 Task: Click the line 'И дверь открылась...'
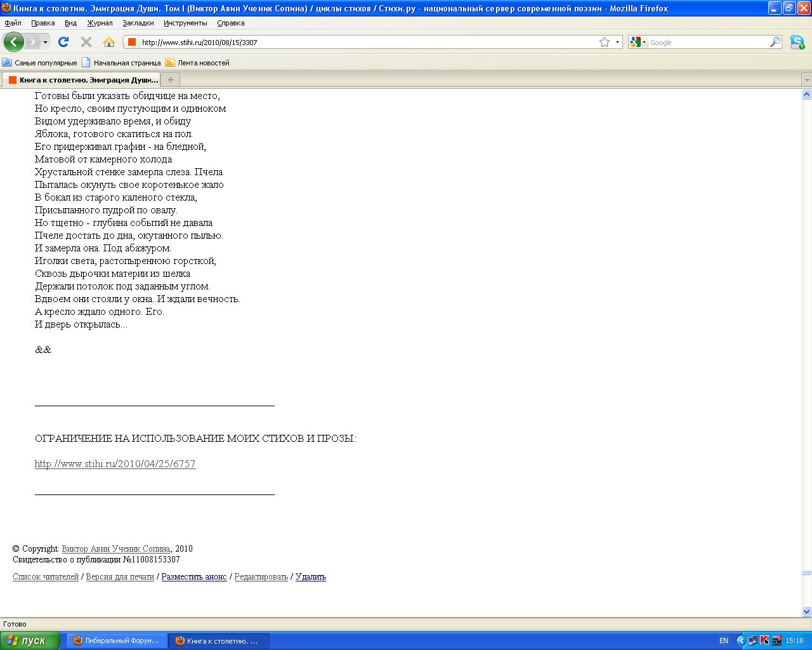(x=81, y=324)
